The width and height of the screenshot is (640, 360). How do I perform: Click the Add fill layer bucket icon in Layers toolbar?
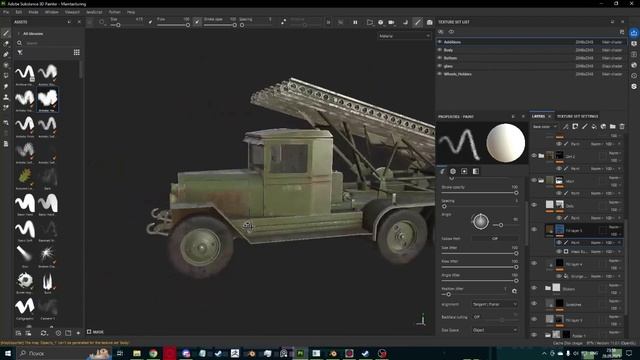point(594,127)
